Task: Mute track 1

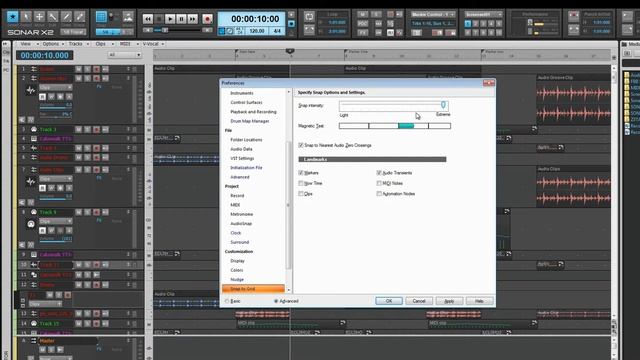Action: coord(78,69)
